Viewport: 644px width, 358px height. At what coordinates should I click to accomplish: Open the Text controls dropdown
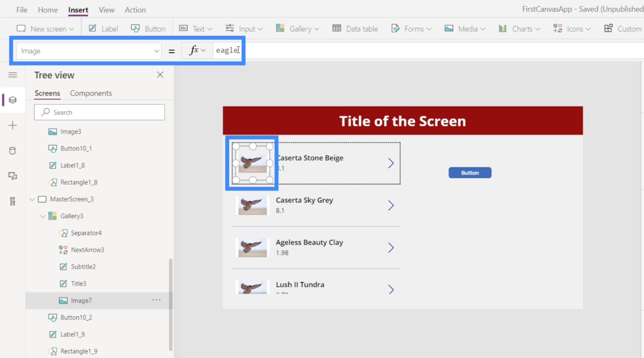pos(195,29)
